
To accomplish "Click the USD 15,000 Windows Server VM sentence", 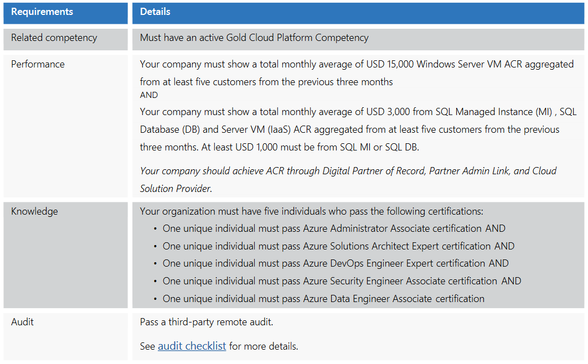I will click(357, 64).
